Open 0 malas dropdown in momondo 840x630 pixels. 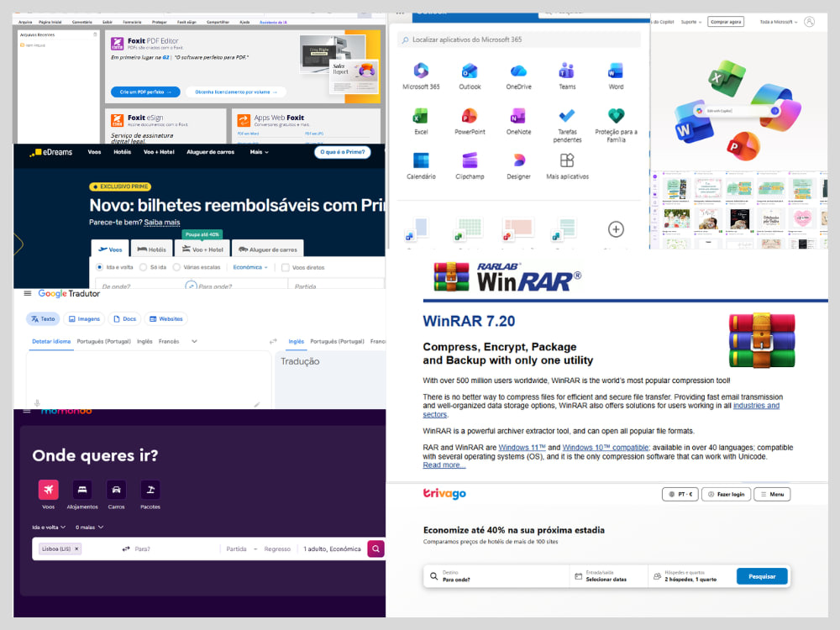(x=90, y=528)
